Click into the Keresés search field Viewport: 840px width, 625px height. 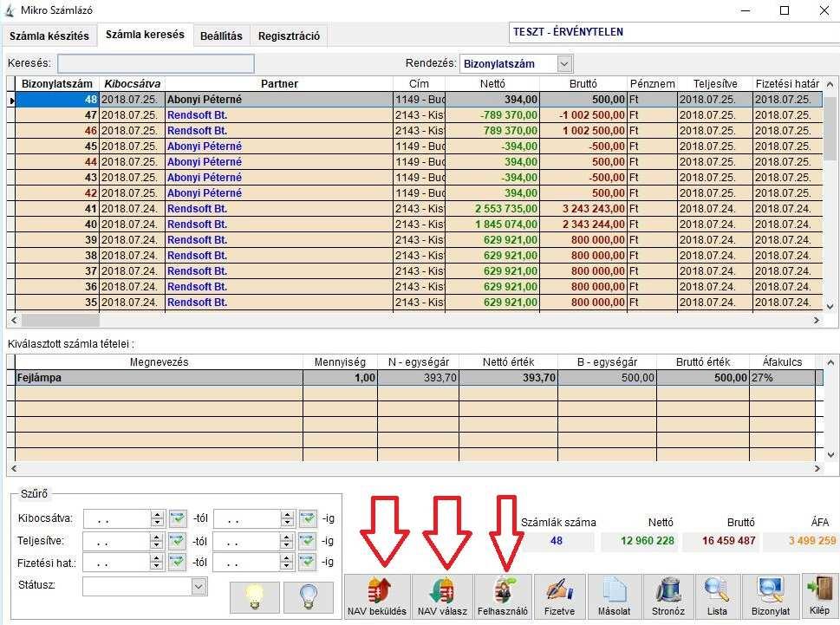pos(156,63)
